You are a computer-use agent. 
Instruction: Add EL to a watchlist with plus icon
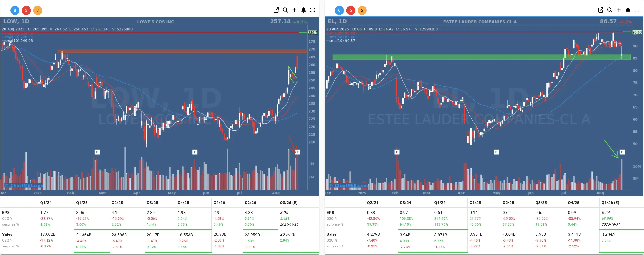(619, 10)
